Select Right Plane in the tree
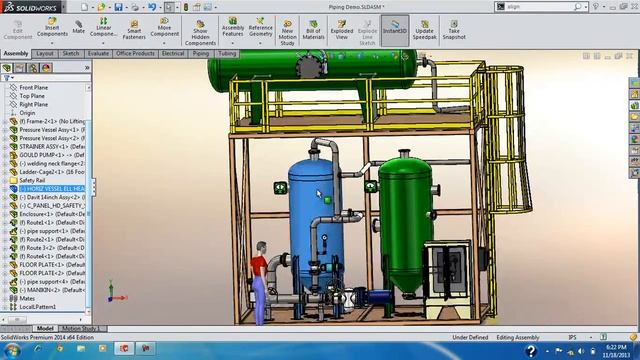 (33, 104)
